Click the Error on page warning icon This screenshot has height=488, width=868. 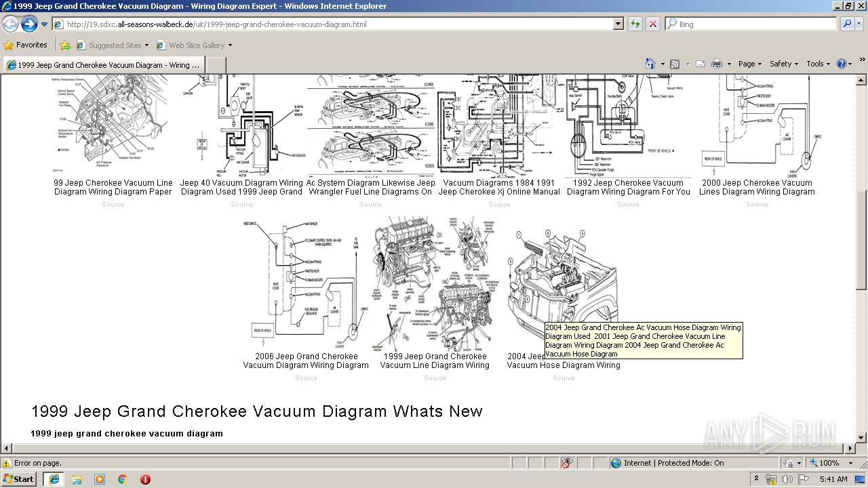pos(7,463)
